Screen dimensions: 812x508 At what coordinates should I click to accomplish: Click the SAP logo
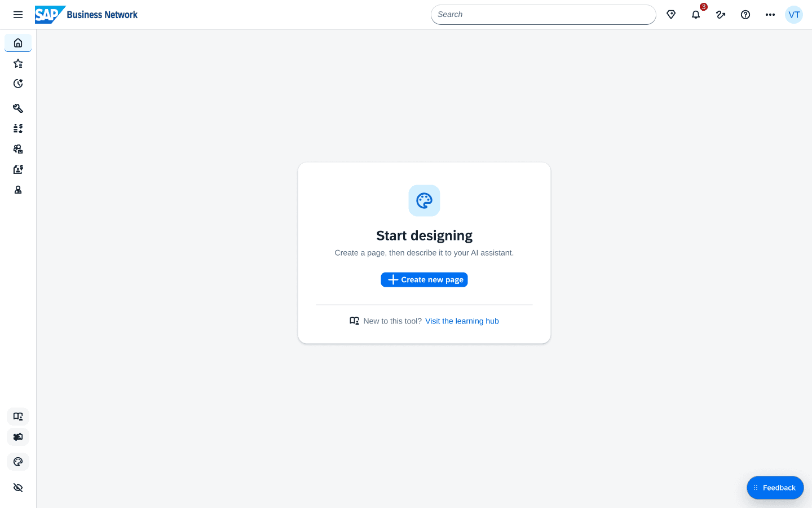tap(50, 15)
